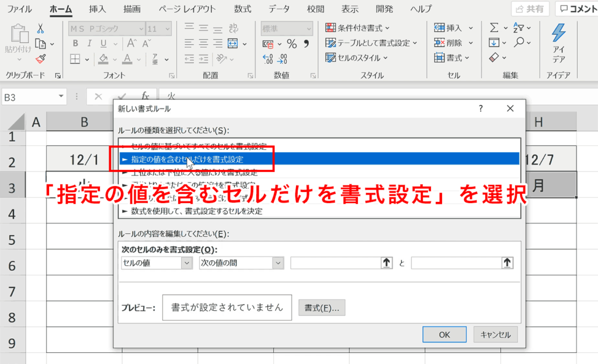Click the first value input field
The width and height of the screenshot is (598, 364).
(336, 263)
